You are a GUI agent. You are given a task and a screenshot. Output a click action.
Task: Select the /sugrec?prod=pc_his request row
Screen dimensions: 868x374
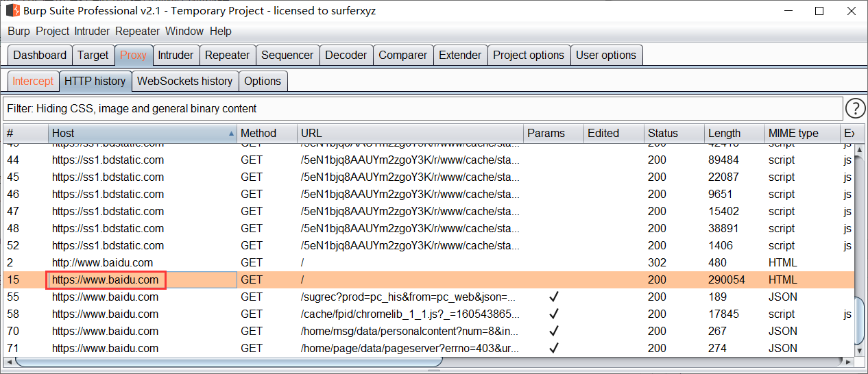tap(429, 297)
